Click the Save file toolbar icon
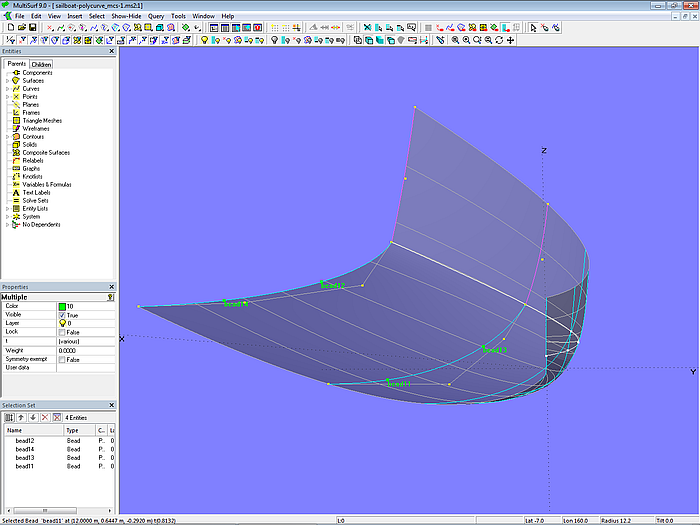Image resolution: width=700 pixels, height=525 pixels. click(32, 28)
